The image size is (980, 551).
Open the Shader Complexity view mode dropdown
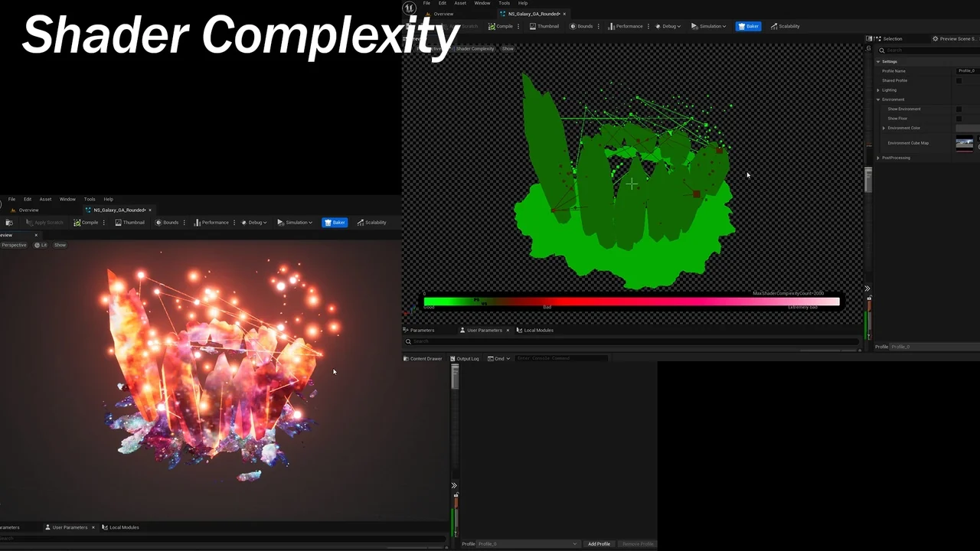tap(475, 49)
